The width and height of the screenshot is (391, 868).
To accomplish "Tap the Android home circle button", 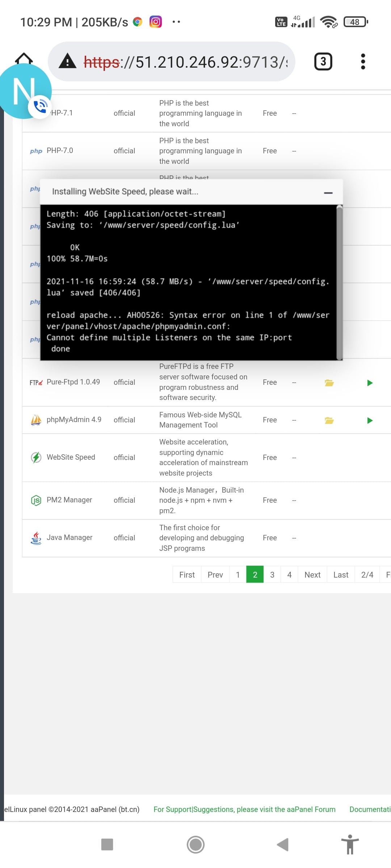I will coord(195,844).
